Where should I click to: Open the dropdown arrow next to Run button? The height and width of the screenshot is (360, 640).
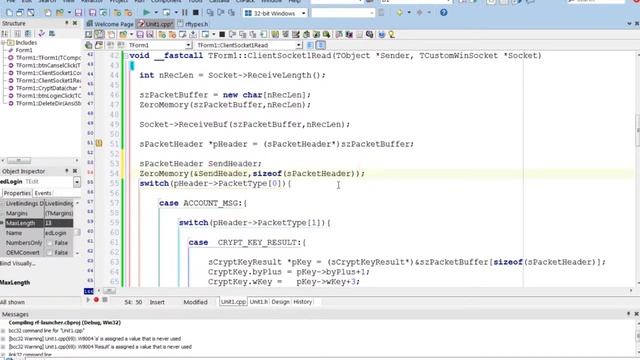(x=156, y=13)
